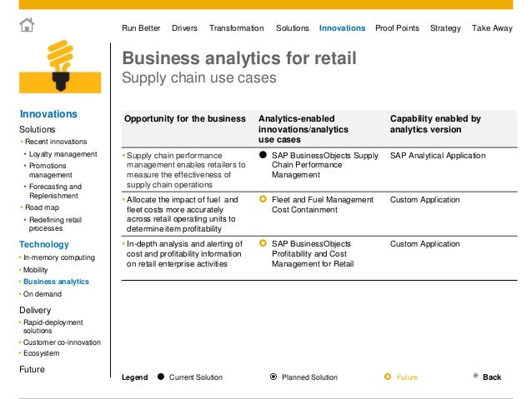Open the Strategy tab

[x=445, y=28]
